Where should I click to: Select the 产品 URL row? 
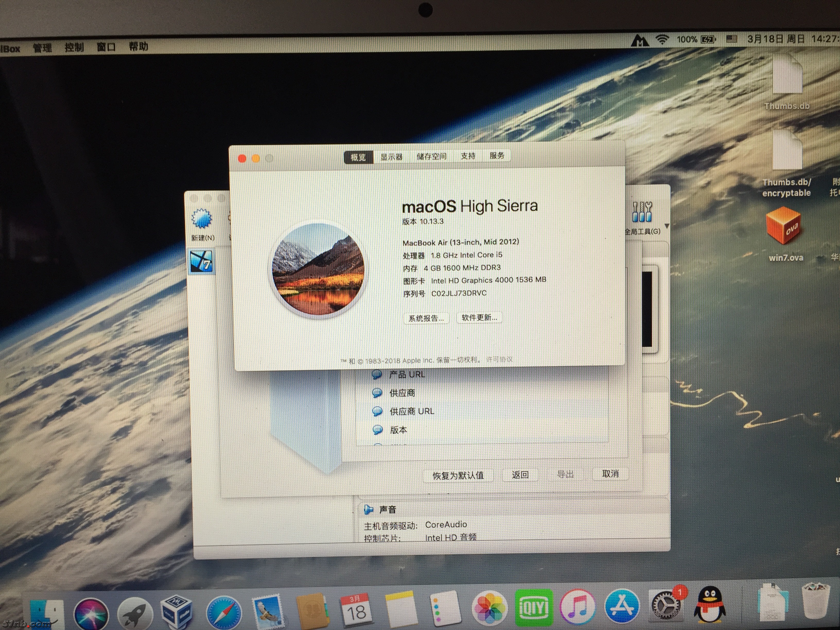click(x=482, y=374)
